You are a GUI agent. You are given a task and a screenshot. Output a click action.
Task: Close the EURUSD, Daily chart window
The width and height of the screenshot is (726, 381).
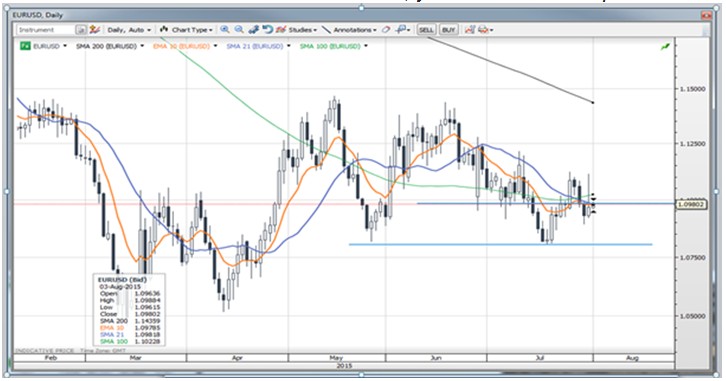click(706, 15)
